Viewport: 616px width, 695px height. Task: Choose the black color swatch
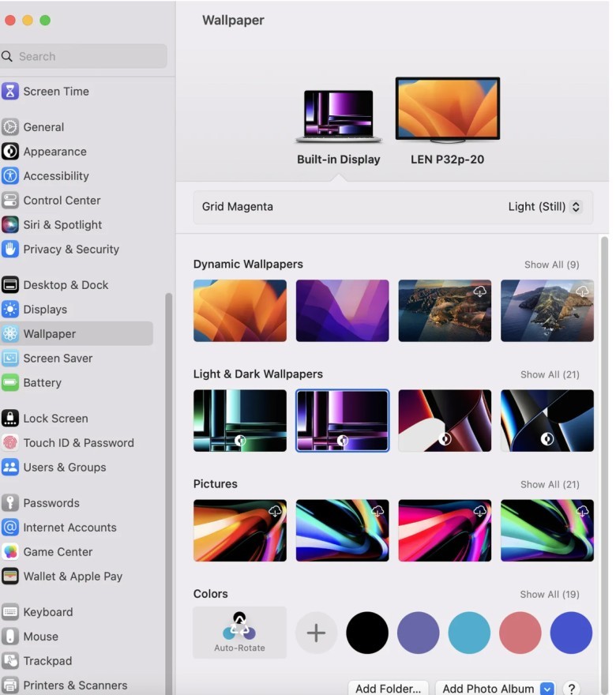[x=367, y=633]
